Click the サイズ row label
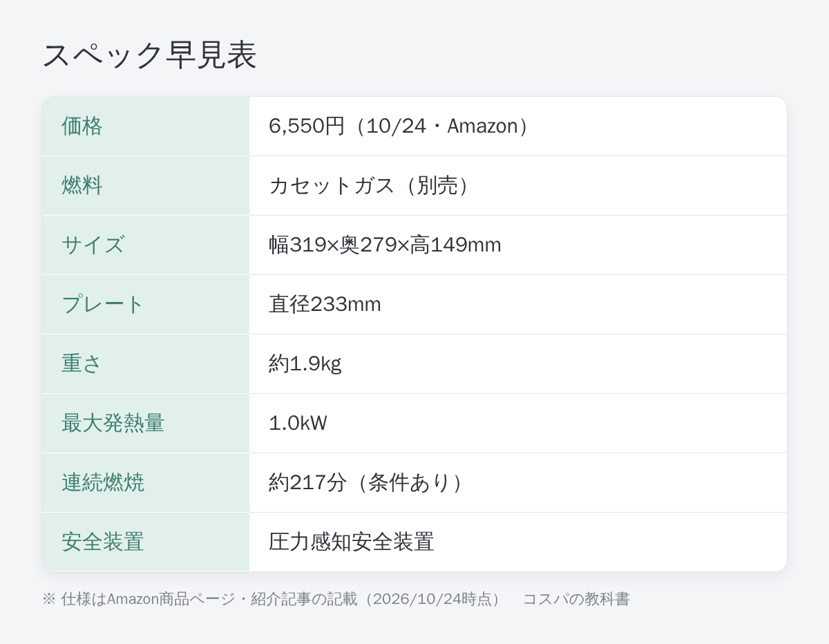Viewport: 829px width, 644px height. coord(93,245)
